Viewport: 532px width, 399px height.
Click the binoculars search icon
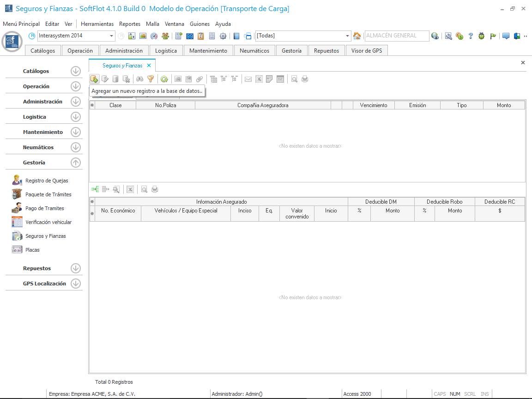pyautogui.click(x=139, y=79)
